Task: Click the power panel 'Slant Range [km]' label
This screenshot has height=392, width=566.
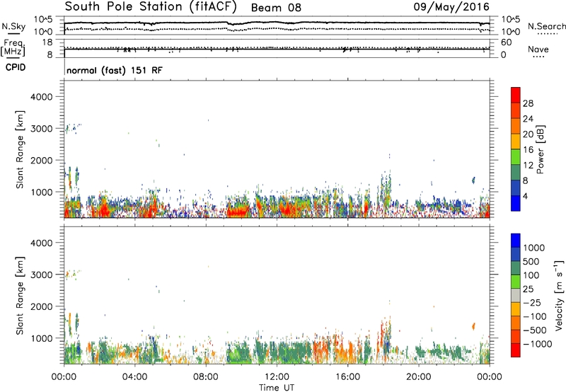Action: pos(20,149)
